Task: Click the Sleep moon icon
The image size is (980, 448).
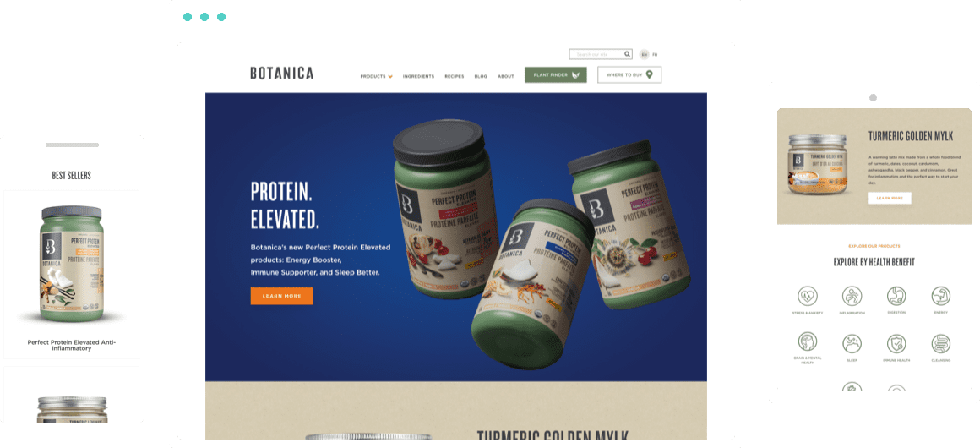Action: 852,343
